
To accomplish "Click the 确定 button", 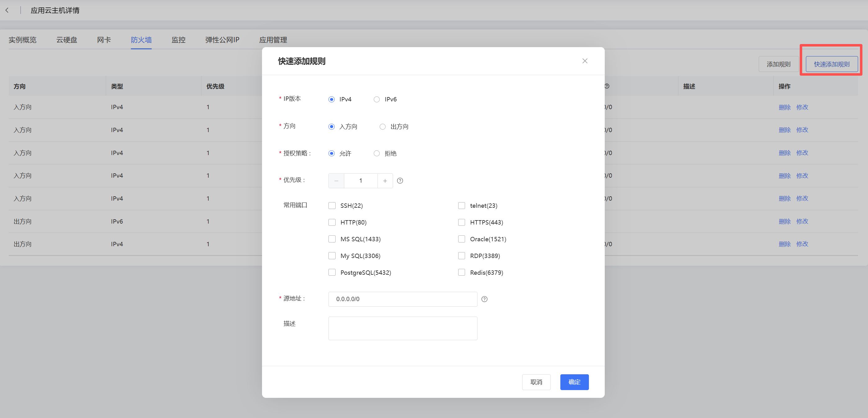I will (x=575, y=382).
